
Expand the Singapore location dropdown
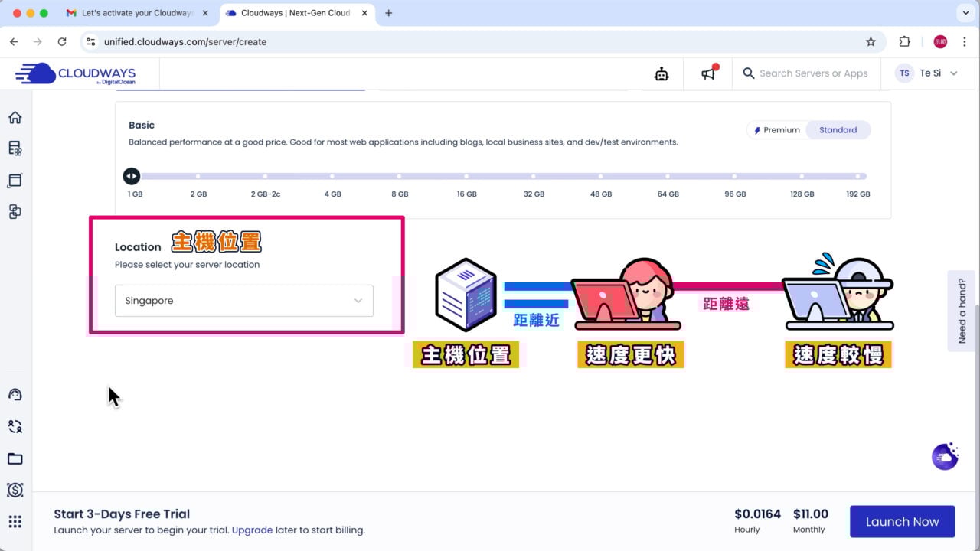(x=243, y=301)
